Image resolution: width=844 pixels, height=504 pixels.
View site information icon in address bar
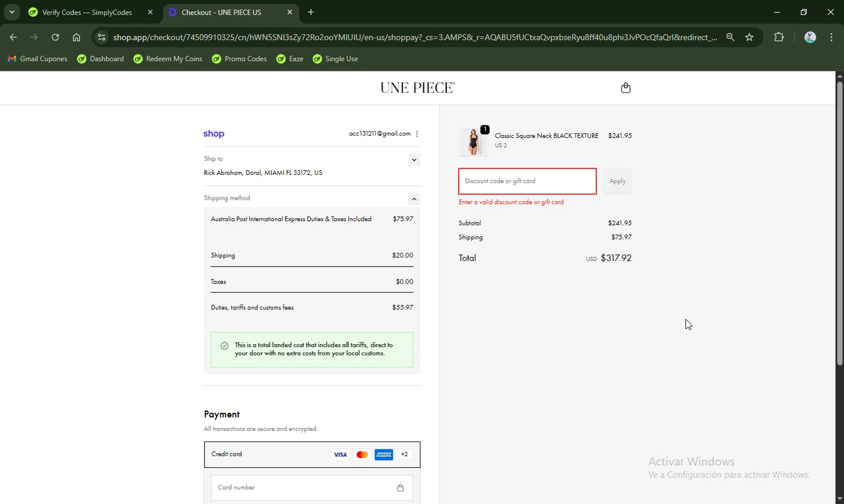tap(101, 37)
